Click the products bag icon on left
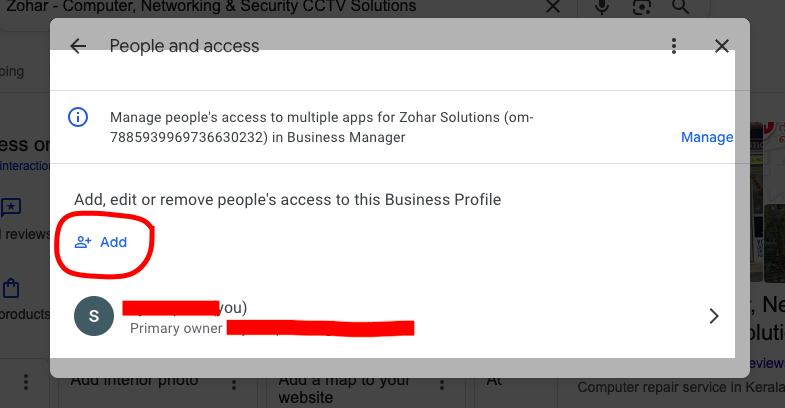This screenshot has width=785, height=408. tap(11, 290)
